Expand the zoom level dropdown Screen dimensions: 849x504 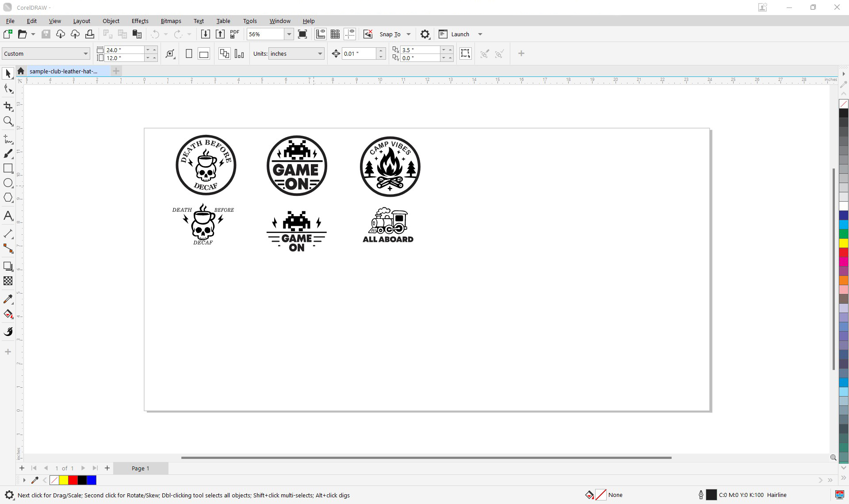point(289,34)
